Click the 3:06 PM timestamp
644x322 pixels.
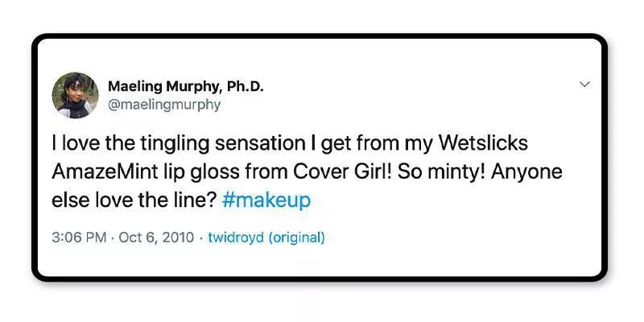pos(76,237)
